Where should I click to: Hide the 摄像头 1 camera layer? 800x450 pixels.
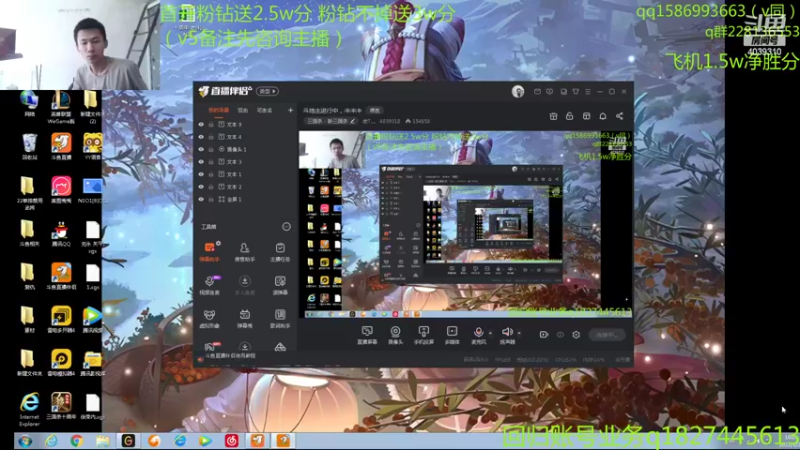201,149
